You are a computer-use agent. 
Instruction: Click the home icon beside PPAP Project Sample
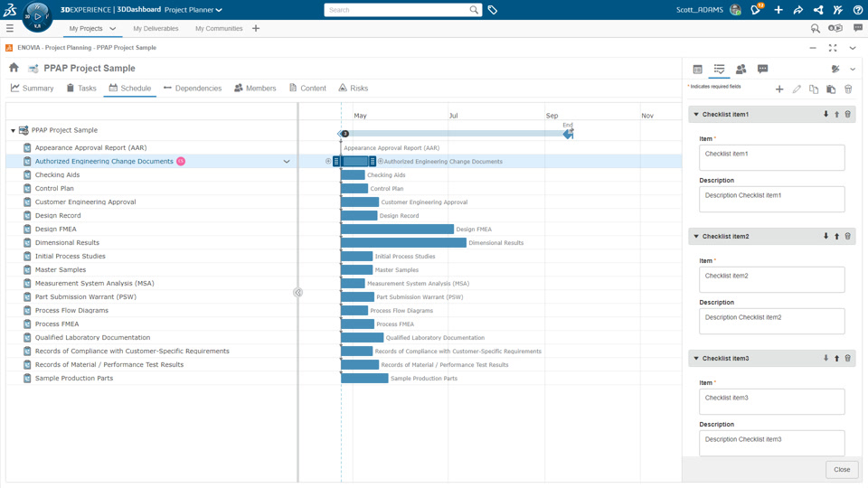(14, 68)
